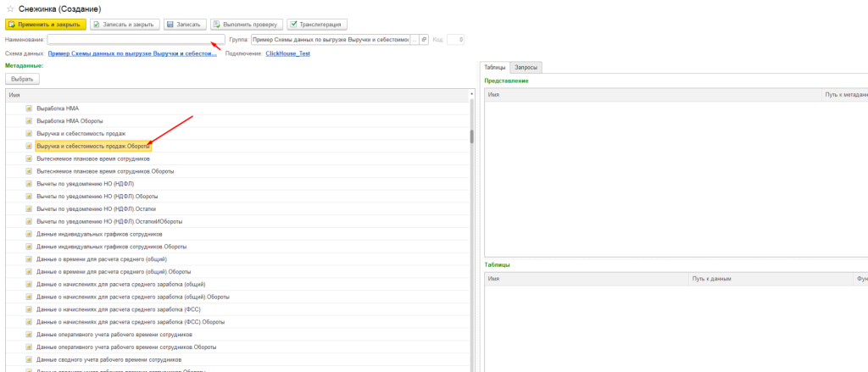This screenshot has height=372, width=868.
Task: Run Выполнить проверку check
Action: point(246,25)
